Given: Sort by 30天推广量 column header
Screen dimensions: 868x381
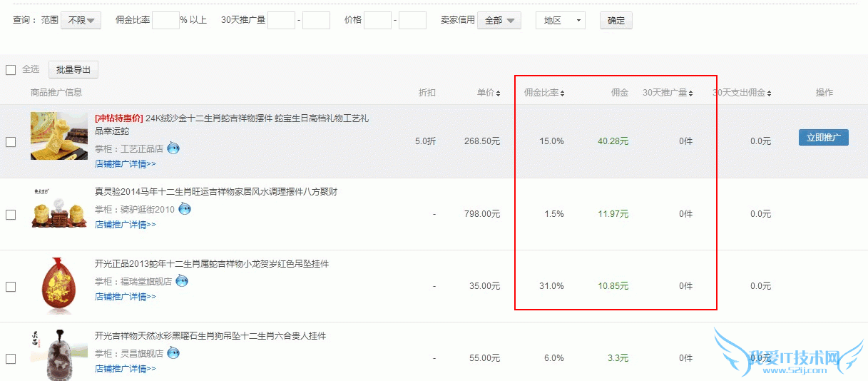Looking at the screenshot, I should click(668, 93).
